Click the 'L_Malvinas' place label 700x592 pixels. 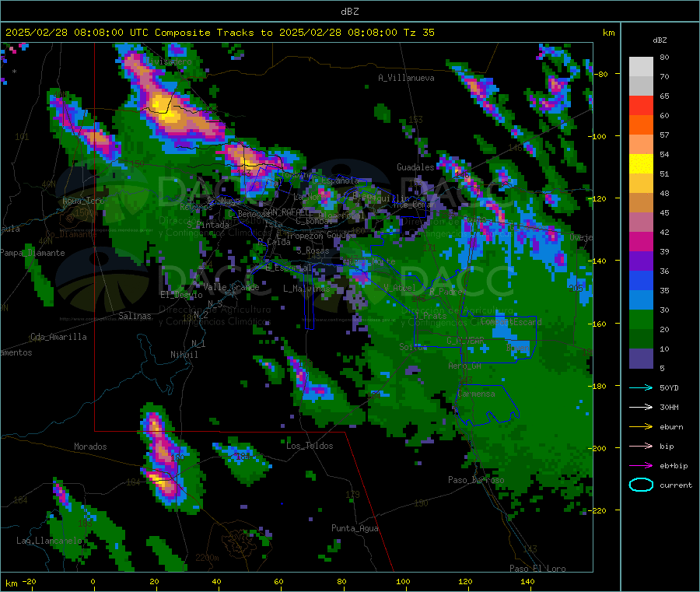coord(306,289)
